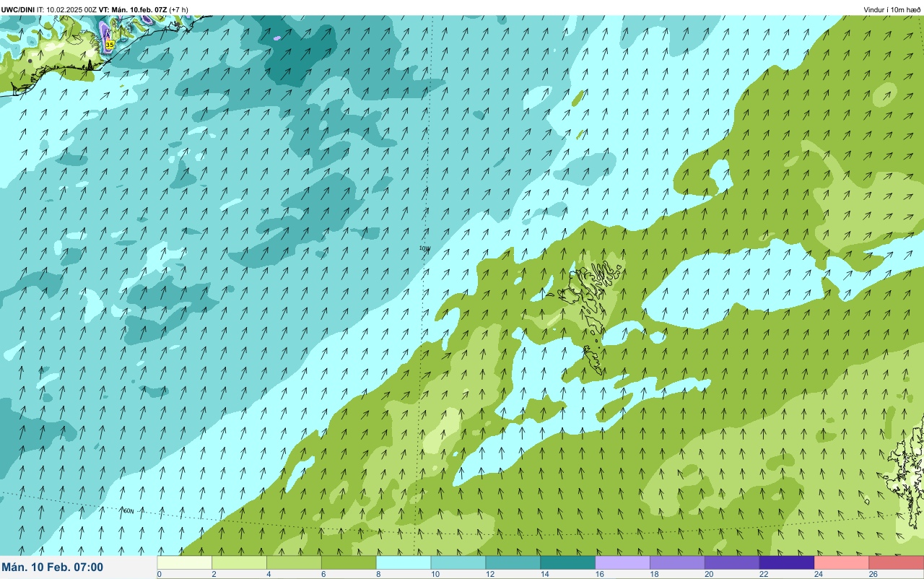Screen dimensions: 924x579
Task: Click the 'Vindur í 10m hæð' title text
Action: tap(892, 9)
